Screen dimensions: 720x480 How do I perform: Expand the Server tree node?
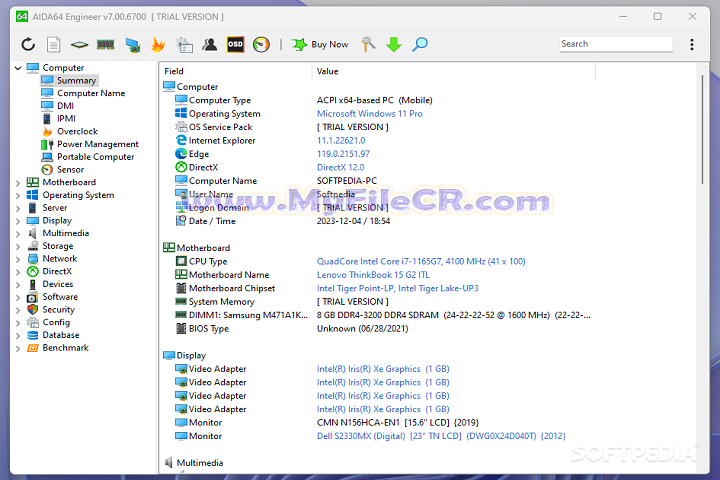pyautogui.click(x=18, y=209)
